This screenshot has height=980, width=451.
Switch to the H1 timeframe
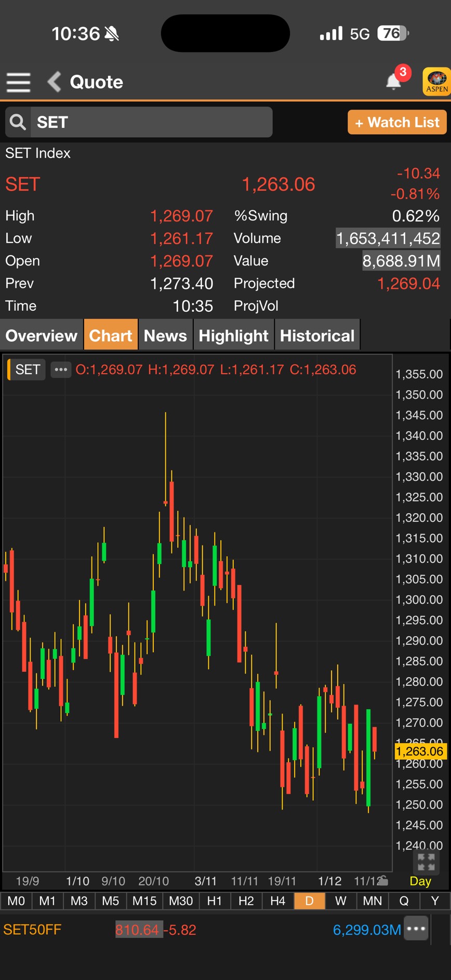214,900
